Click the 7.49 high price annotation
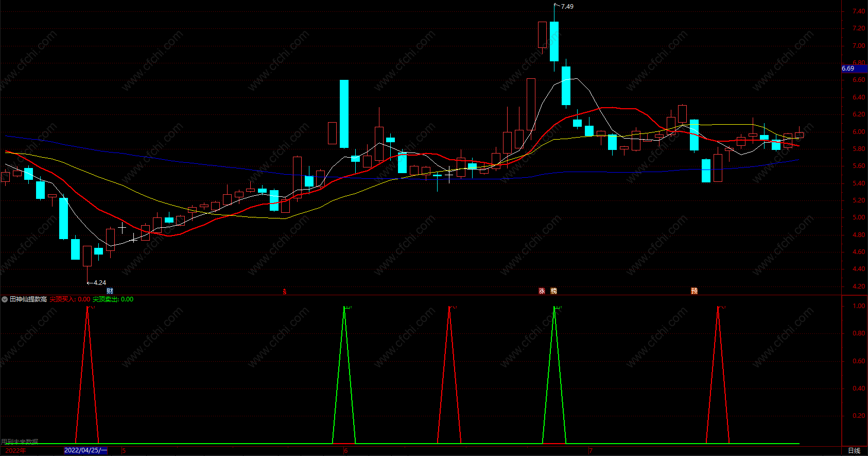Image resolution: width=868 pixels, height=456 pixels. [567, 7]
